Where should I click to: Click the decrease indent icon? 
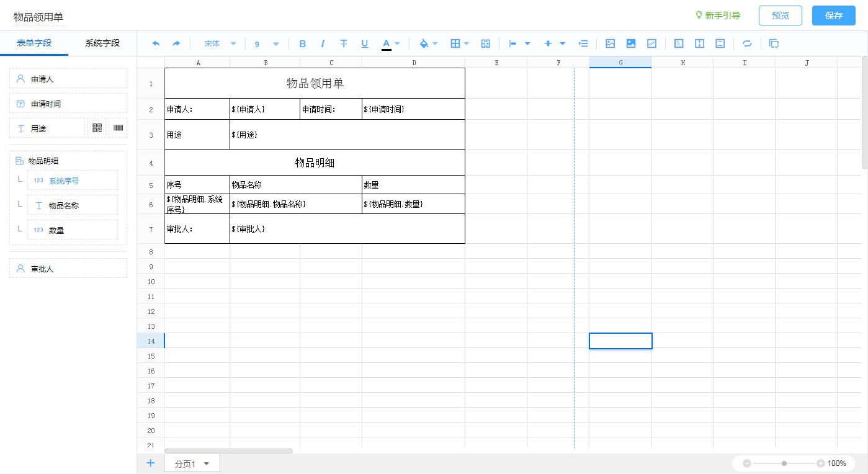coord(583,43)
